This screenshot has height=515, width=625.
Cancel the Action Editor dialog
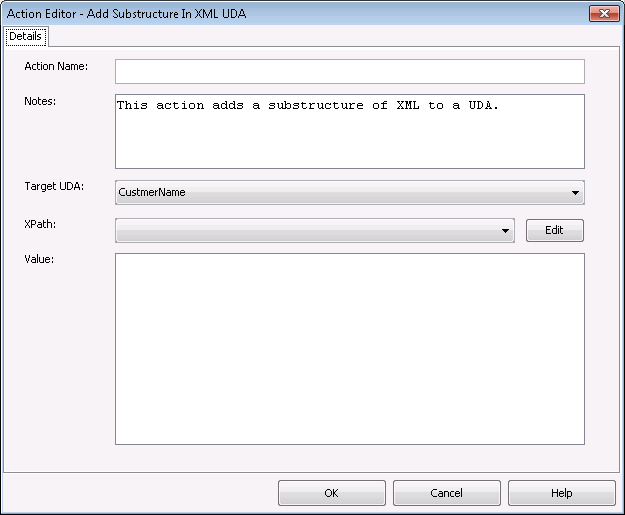pyautogui.click(x=446, y=493)
